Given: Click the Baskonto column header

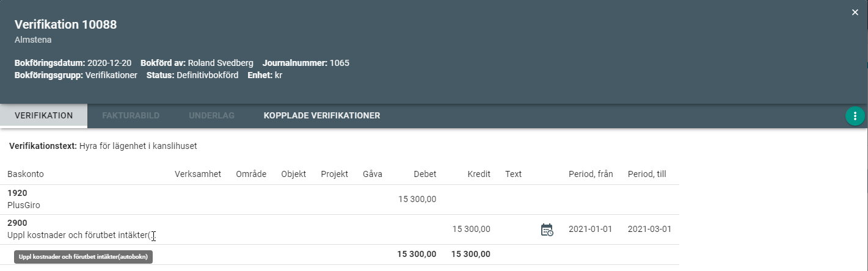Looking at the screenshot, I should tap(26, 174).
